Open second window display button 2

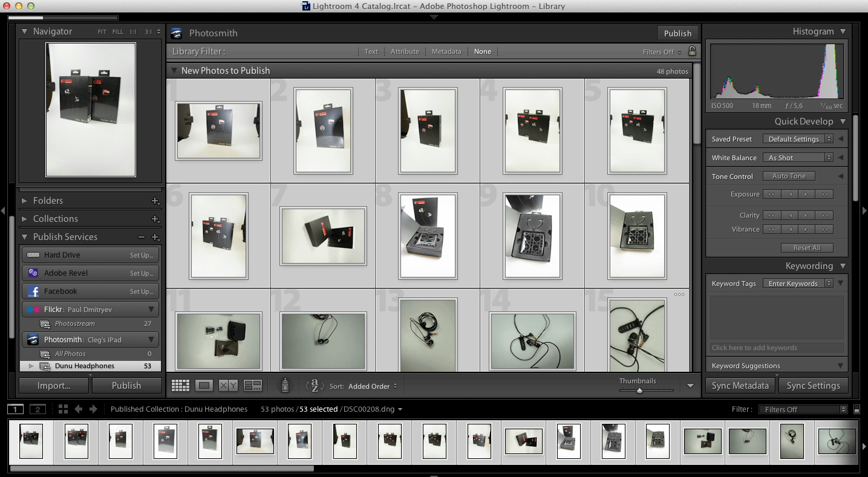point(38,409)
